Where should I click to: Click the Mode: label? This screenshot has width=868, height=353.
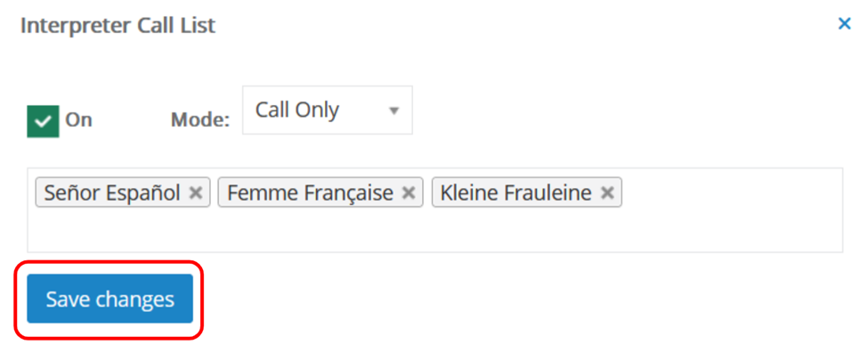coord(200,119)
